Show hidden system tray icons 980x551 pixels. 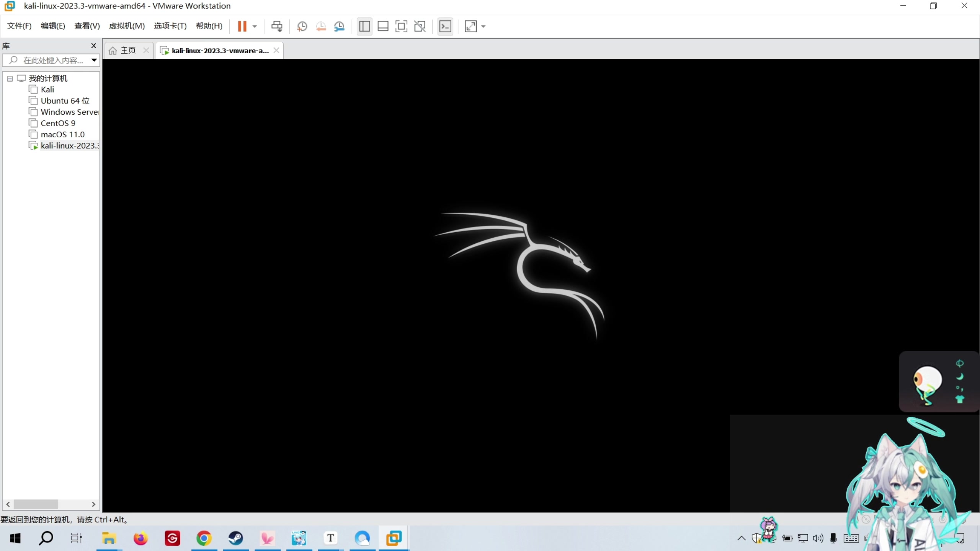point(741,538)
